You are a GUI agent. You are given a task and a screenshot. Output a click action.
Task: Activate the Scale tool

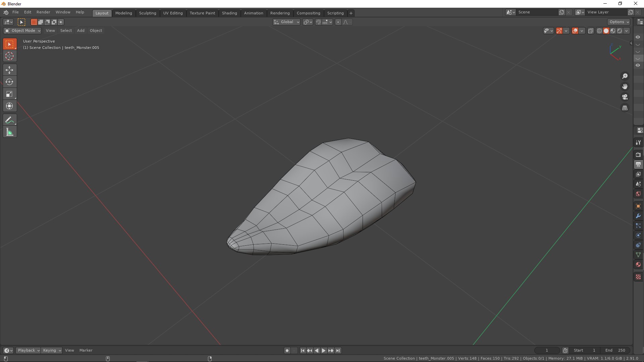(9, 94)
